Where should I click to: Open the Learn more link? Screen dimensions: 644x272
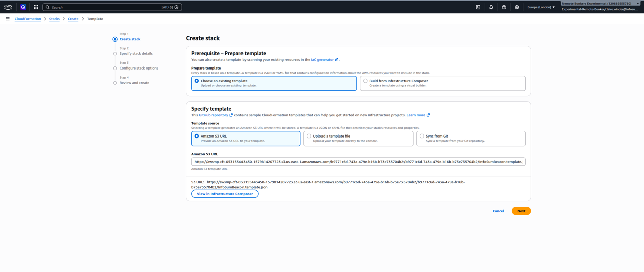click(418, 115)
